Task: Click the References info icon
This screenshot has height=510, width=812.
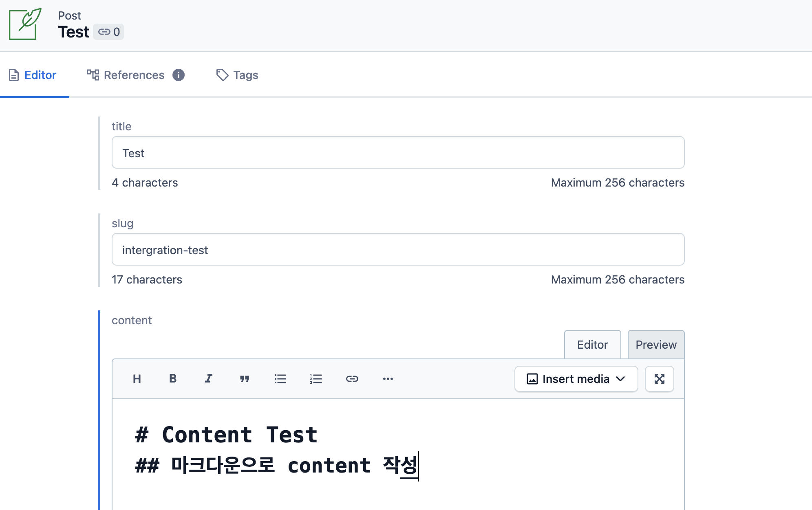Action: click(x=178, y=75)
